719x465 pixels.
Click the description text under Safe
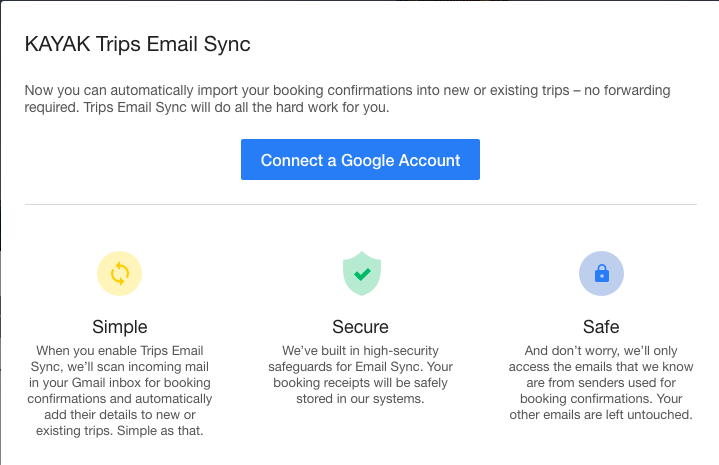pos(601,382)
